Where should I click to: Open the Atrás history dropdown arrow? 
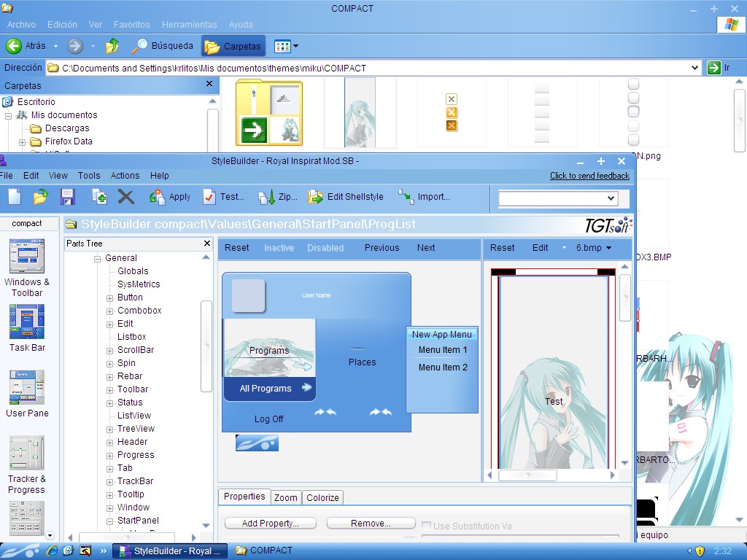point(55,46)
